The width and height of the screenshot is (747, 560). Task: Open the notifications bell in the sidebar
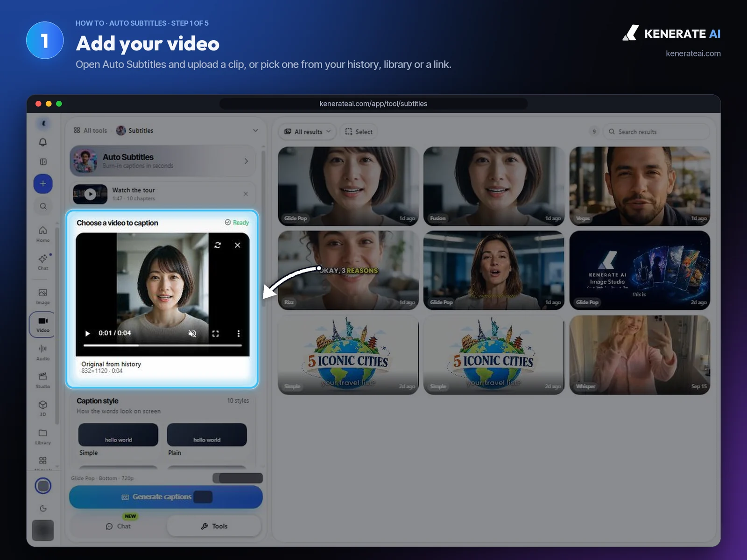[43, 142]
